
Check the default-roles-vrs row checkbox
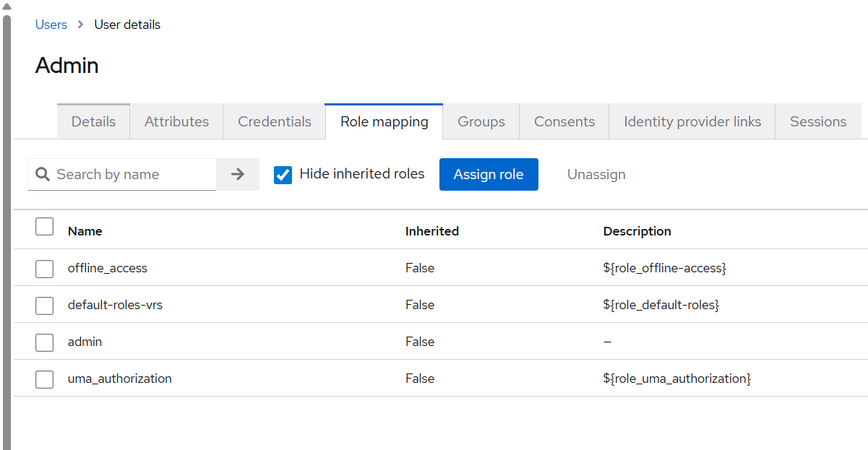(45, 306)
